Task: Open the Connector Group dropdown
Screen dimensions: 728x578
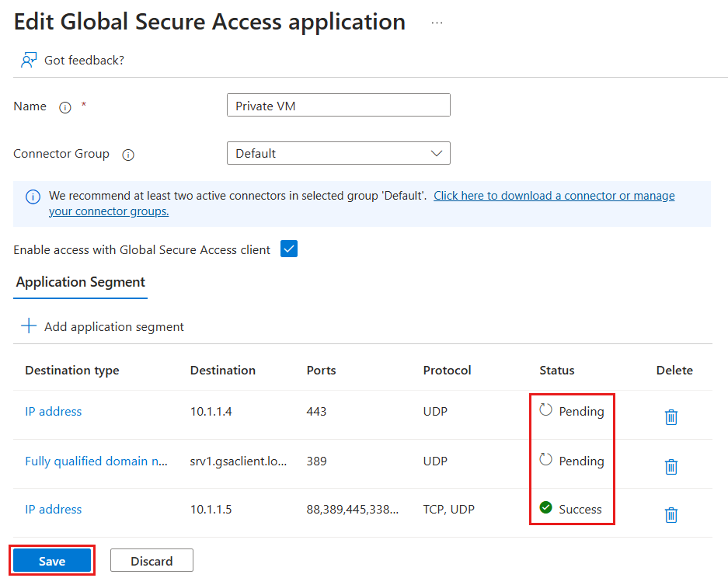Action: point(338,154)
